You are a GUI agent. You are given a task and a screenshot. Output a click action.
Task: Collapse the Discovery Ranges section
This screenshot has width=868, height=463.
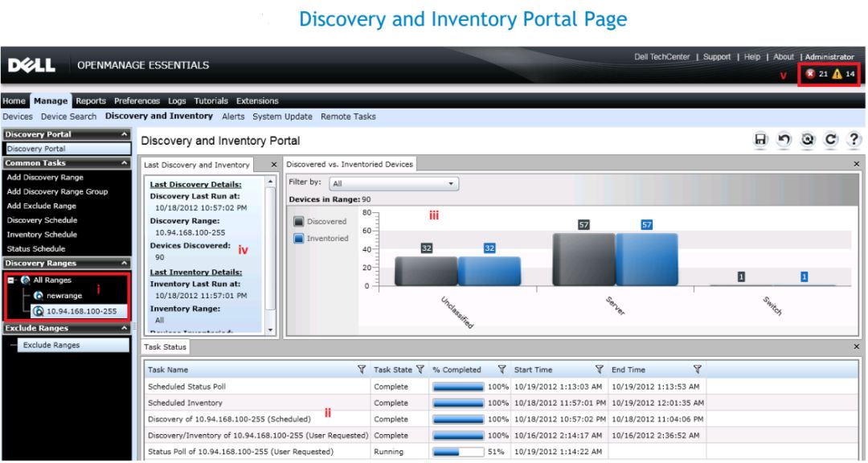(x=124, y=263)
